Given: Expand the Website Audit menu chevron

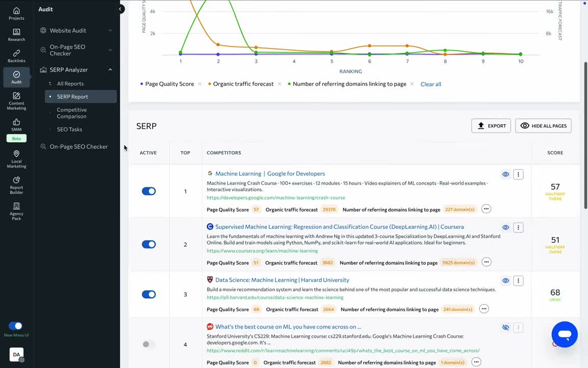Looking at the screenshot, I should coord(110,31).
